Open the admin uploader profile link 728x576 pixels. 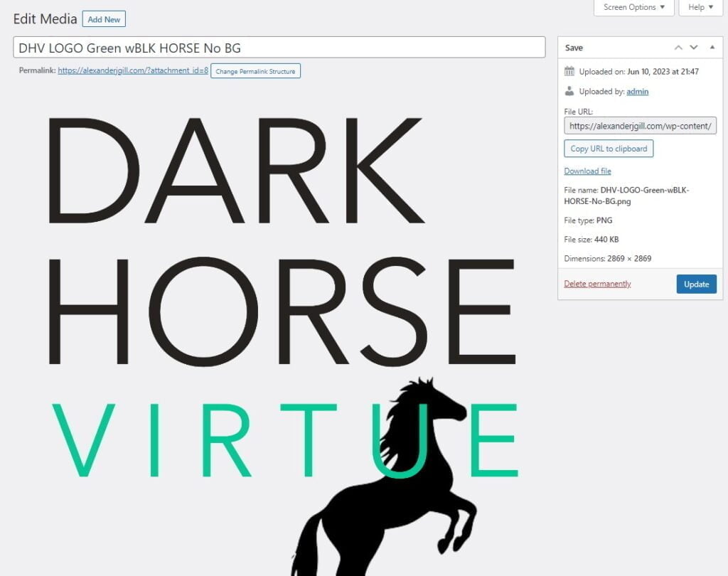(x=637, y=92)
